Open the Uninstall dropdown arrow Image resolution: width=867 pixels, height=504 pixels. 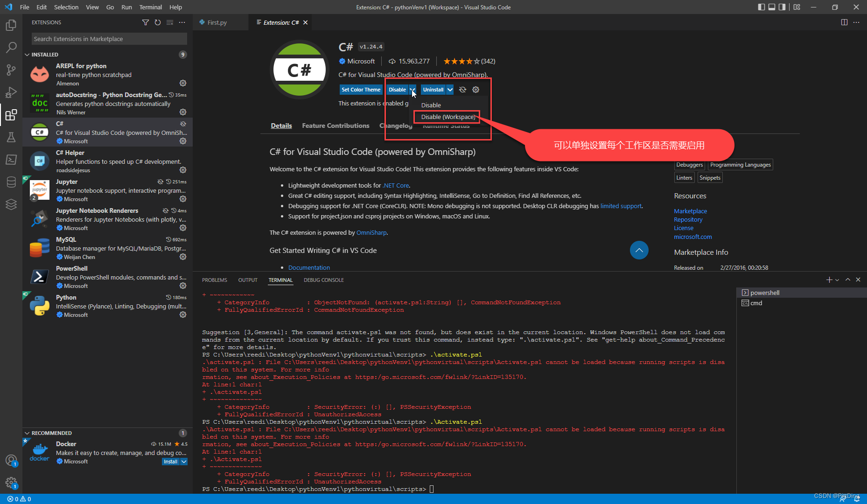450,90
